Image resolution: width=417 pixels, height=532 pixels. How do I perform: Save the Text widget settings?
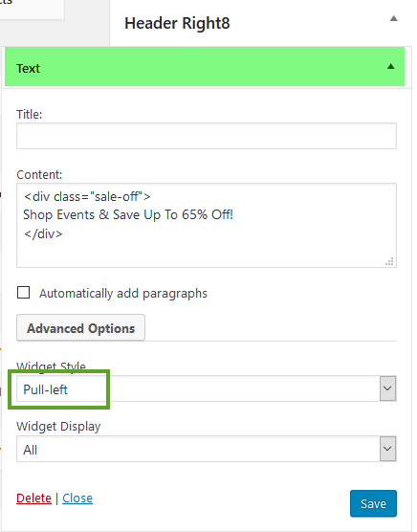[x=373, y=503]
